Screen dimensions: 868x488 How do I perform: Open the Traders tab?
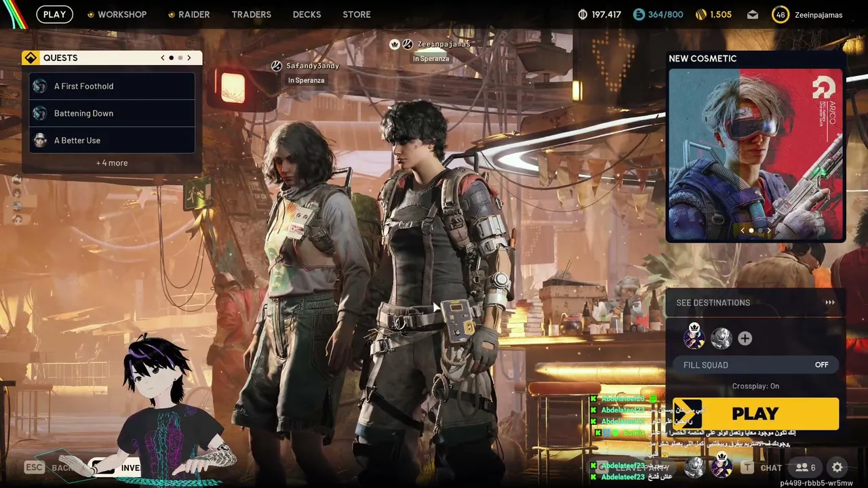pyautogui.click(x=251, y=14)
